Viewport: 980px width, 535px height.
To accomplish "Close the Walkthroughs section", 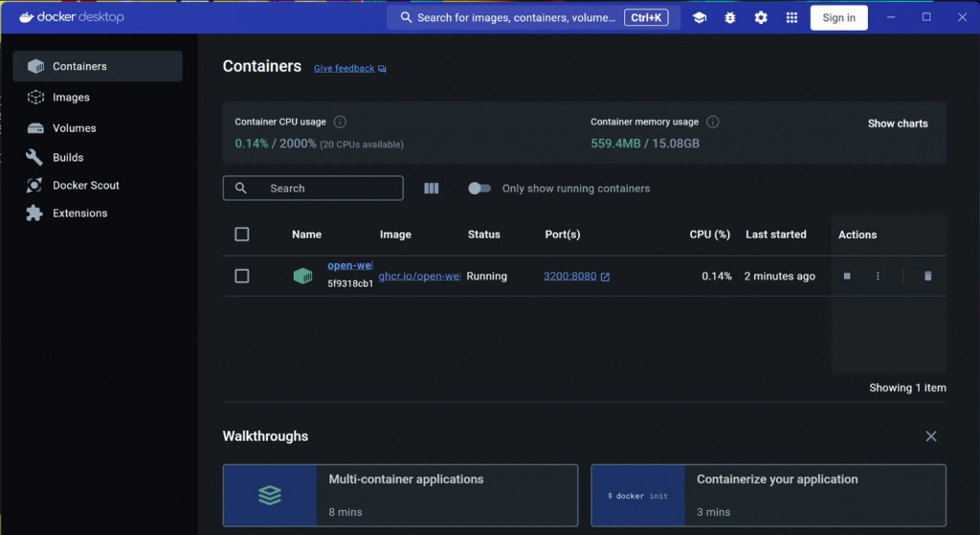I will 931,436.
